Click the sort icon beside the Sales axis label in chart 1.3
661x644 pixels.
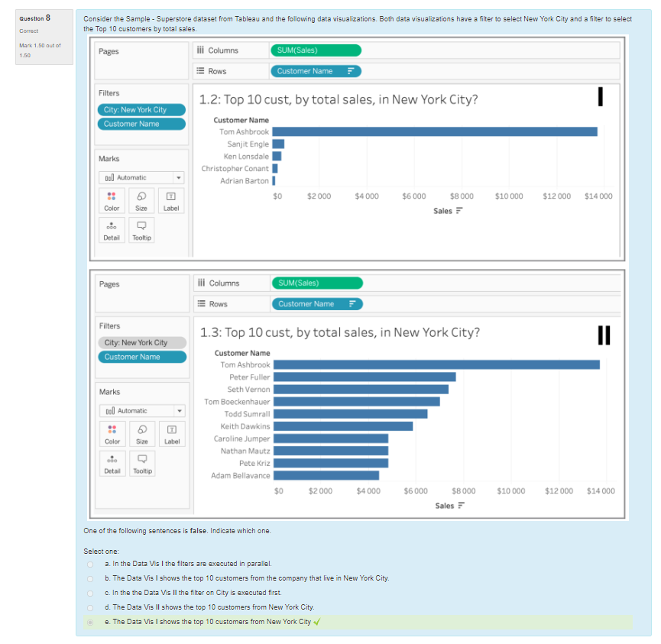461,506
